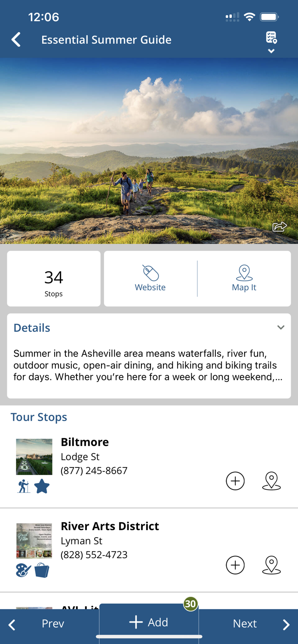The image size is (298, 644).
Task: Go back using the left arrow icon
Action: (15, 39)
